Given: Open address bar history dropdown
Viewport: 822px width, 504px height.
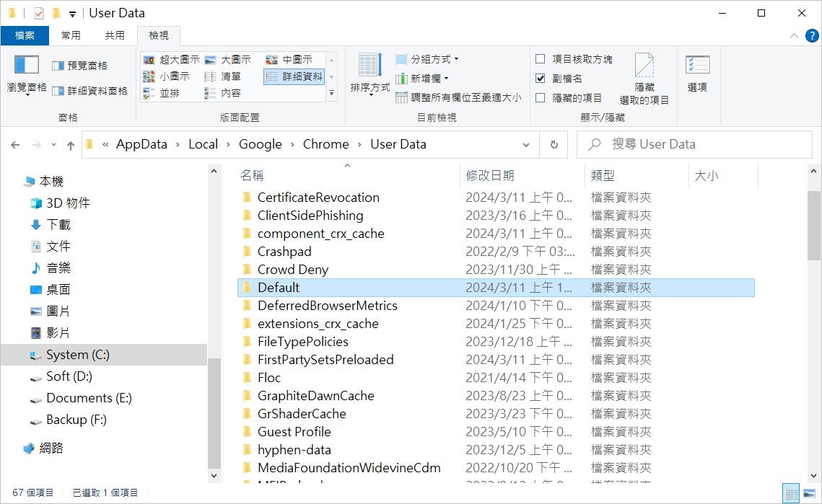Looking at the screenshot, I should [526, 145].
